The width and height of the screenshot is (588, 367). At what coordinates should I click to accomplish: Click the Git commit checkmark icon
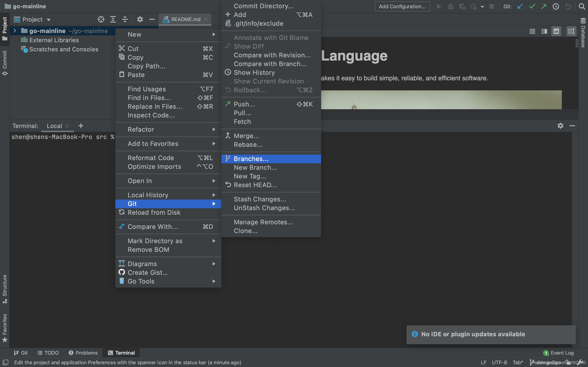click(x=532, y=7)
